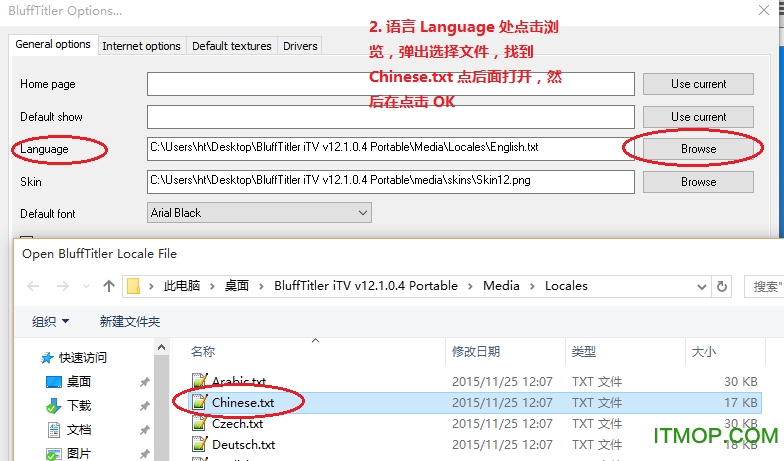Sort by 大小 column header
Image resolution: width=784 pixels, height=461 pixels.
[704, 352]
